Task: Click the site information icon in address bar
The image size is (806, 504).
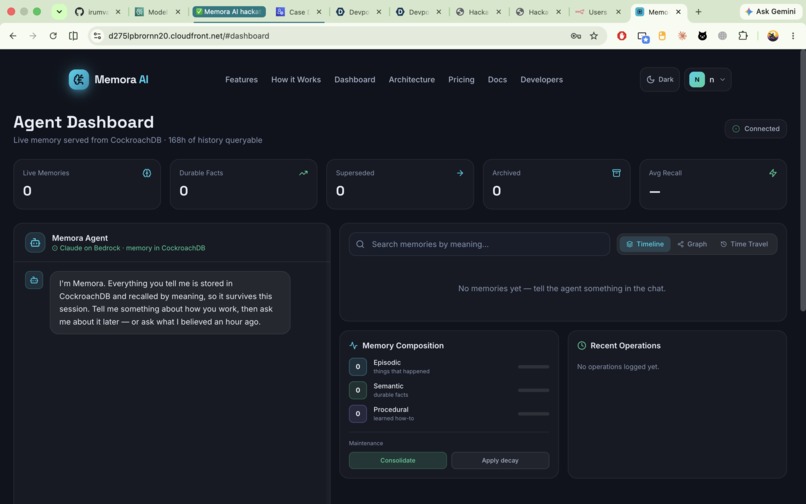Action: click(x=97, y=36)
